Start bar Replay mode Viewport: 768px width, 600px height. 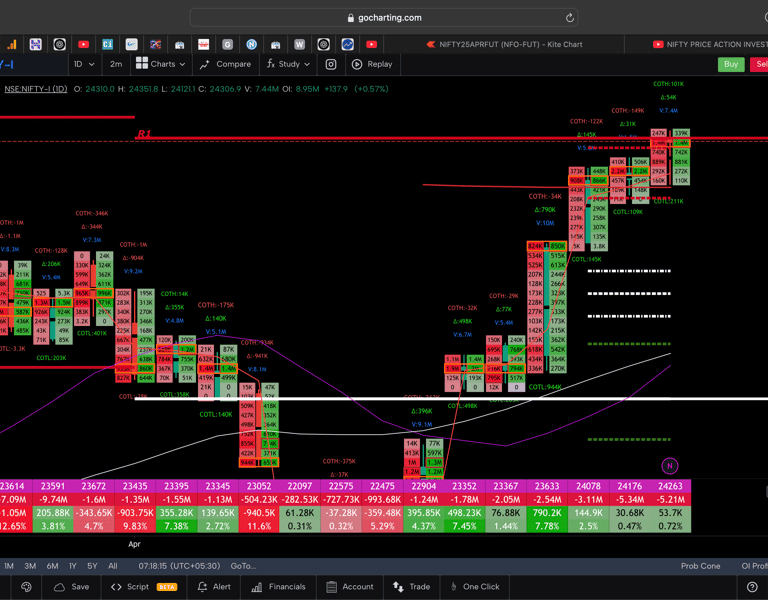pos(373,64)
